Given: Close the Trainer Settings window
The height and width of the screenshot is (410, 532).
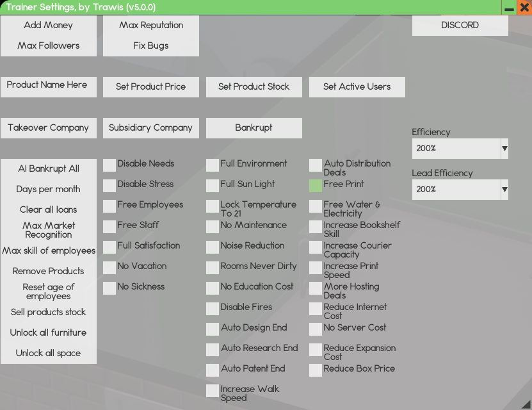Looking at the screenshot, I should (523, 8).
